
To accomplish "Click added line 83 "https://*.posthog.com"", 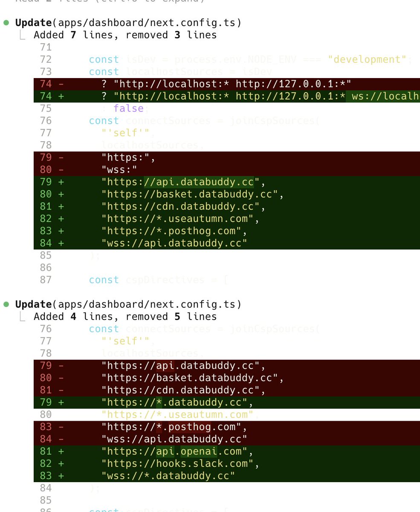I will 227,231.
